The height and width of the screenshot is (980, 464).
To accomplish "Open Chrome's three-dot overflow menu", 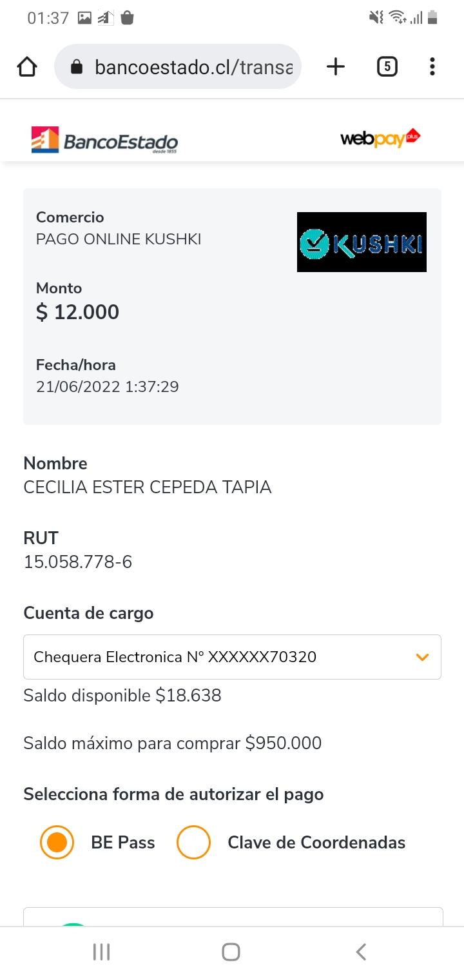I will click(x=432, y=66).
